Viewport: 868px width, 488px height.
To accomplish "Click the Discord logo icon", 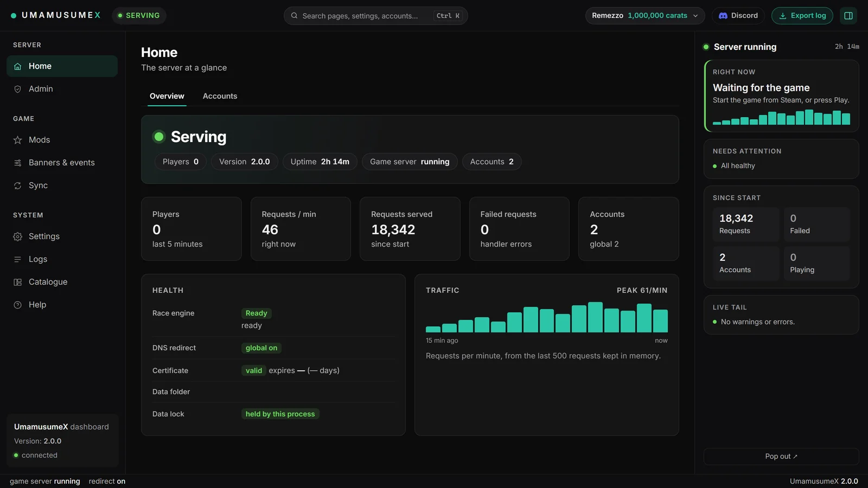I will [x=723, y=16].
